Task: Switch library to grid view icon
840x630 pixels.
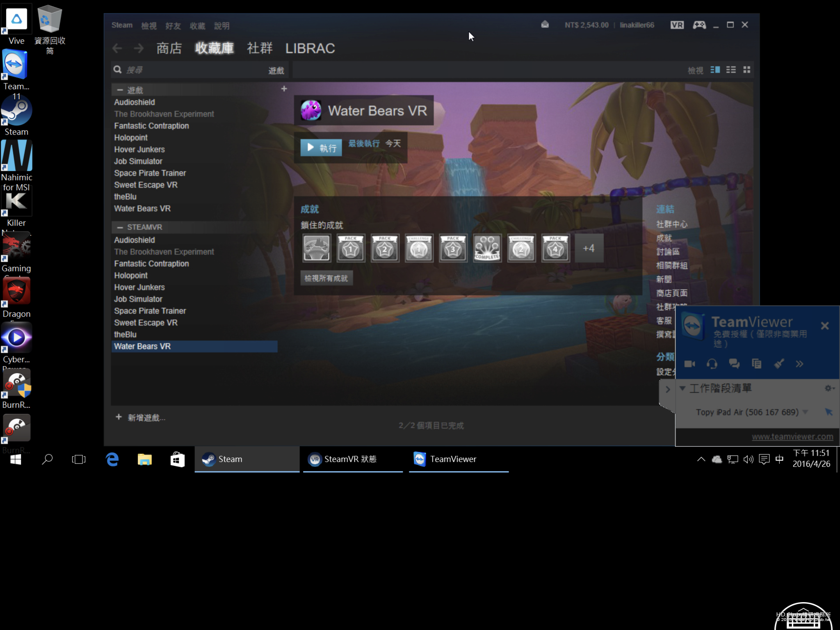Action: click(x=746, y=70)
